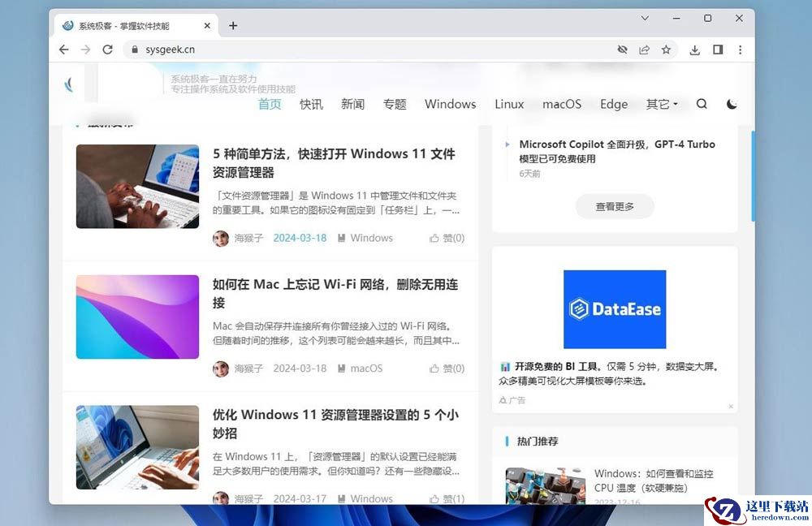812x526 pixels.
Task: Click the 热门推荐 section heading
Action: [x=538, y=441]
